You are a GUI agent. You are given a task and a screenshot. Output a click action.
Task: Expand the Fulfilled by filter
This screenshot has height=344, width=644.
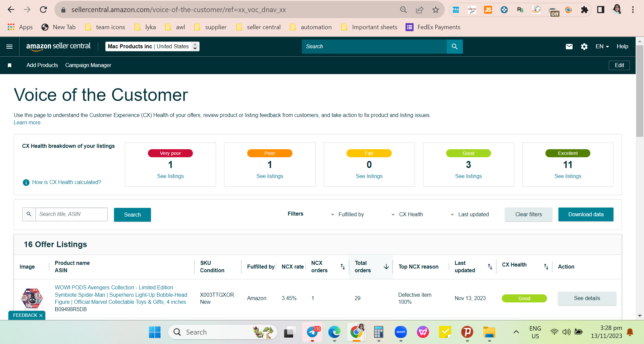pyautogui.click(x=347, y=215)
